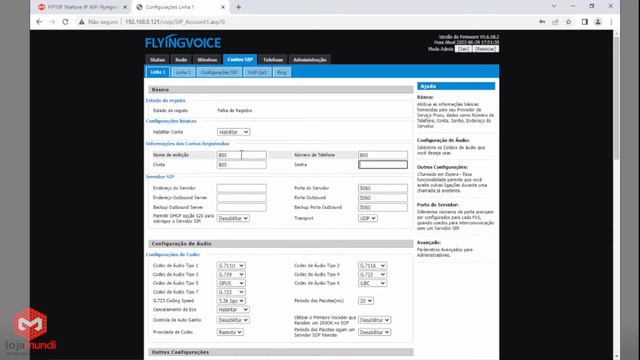Click the Porta Outbound field
The height and width of the screenshot is (360, 640).
(382, 198)
